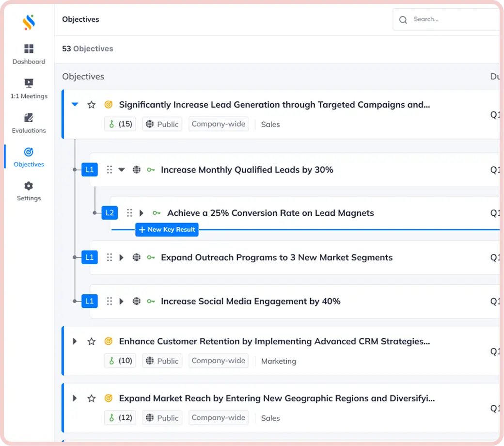504x446 pixels.
Task: Click Sales label under Market Reach objective
Action: coord(270,418)
